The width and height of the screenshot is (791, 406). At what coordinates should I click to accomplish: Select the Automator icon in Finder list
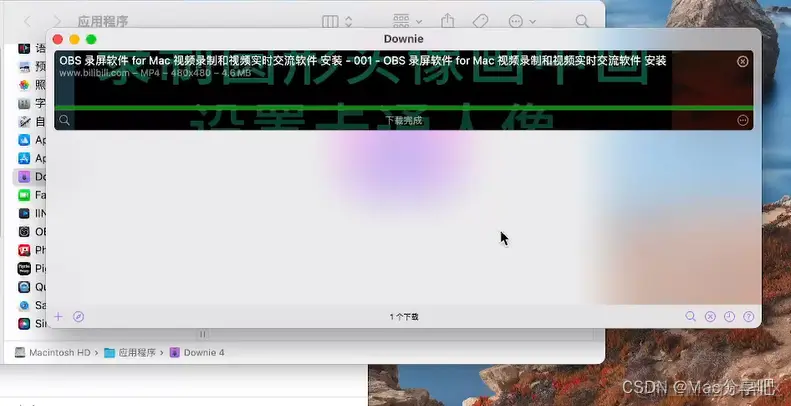click(24, 122)
